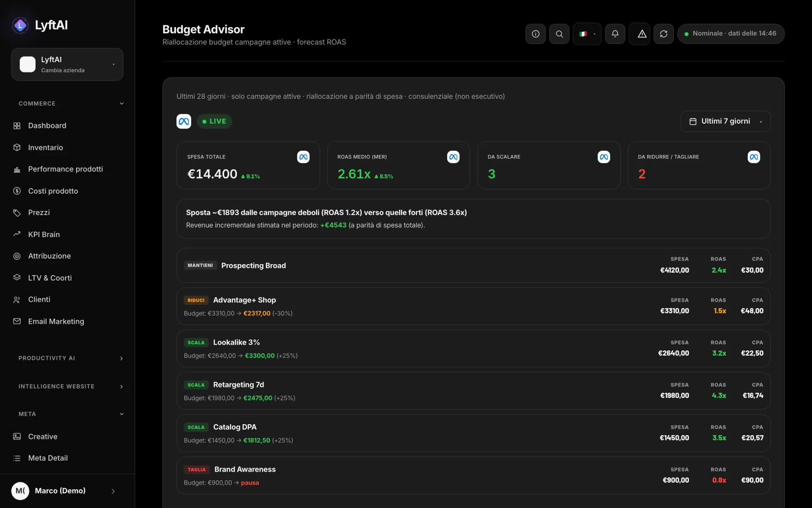
Task: Open search with magnifier icon
Action: pyautogui.click(x=559, y=34)
